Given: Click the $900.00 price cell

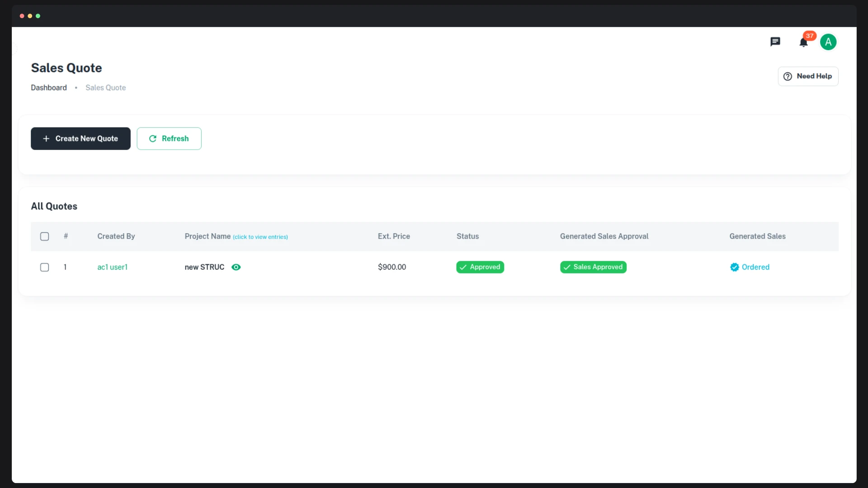Looking at the screenshot, I should [392, 267].
